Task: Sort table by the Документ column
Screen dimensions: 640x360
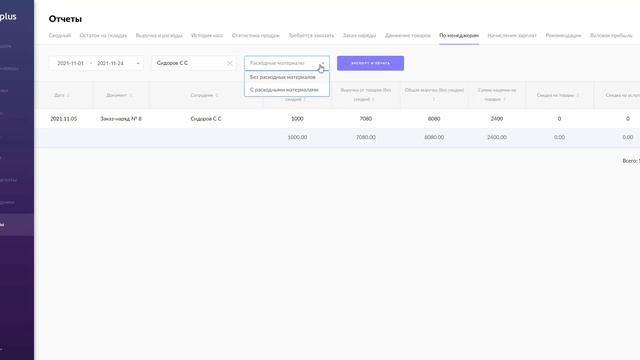Action: pos(119,95)
